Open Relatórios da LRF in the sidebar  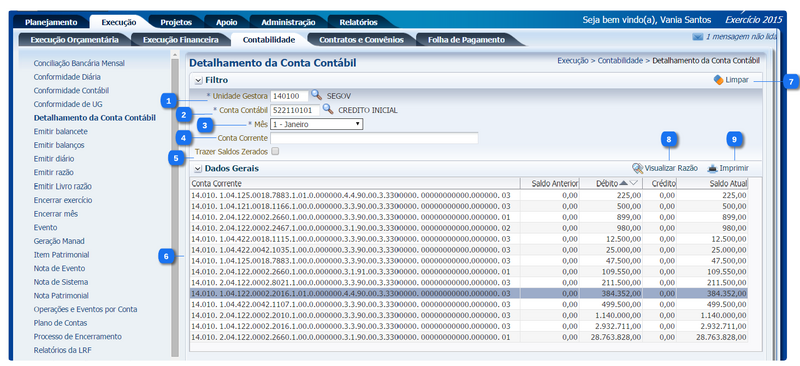pos(63,350)
